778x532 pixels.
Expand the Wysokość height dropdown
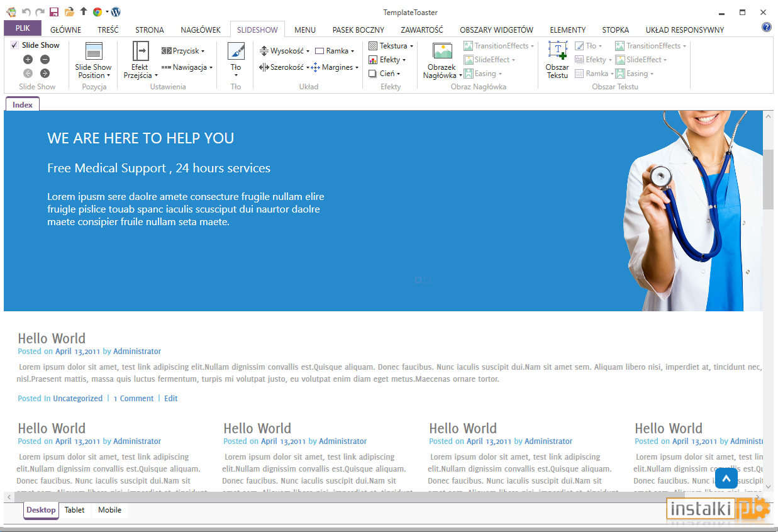[284, 51]
